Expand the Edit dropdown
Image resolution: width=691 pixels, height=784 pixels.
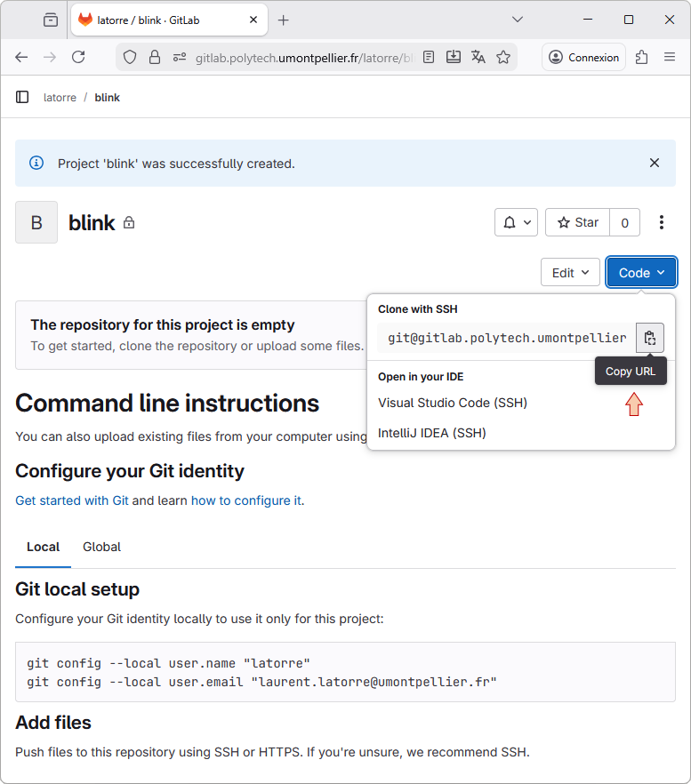tap(570, 273)
